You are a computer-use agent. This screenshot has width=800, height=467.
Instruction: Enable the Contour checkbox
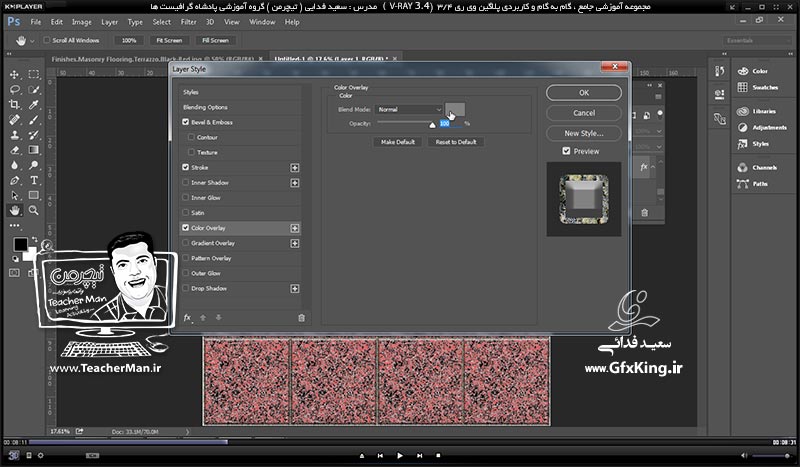tap(191, 137)
